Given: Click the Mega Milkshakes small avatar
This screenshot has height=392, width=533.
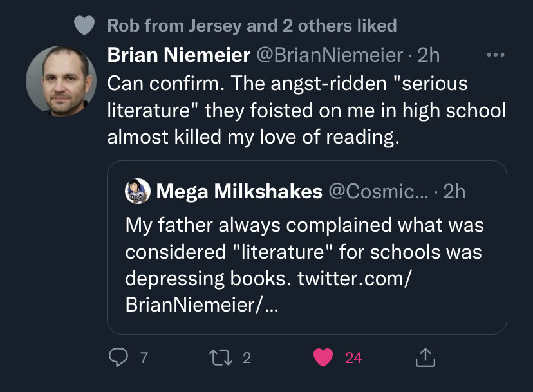Looking at the screenshot, I should [138, 191].
